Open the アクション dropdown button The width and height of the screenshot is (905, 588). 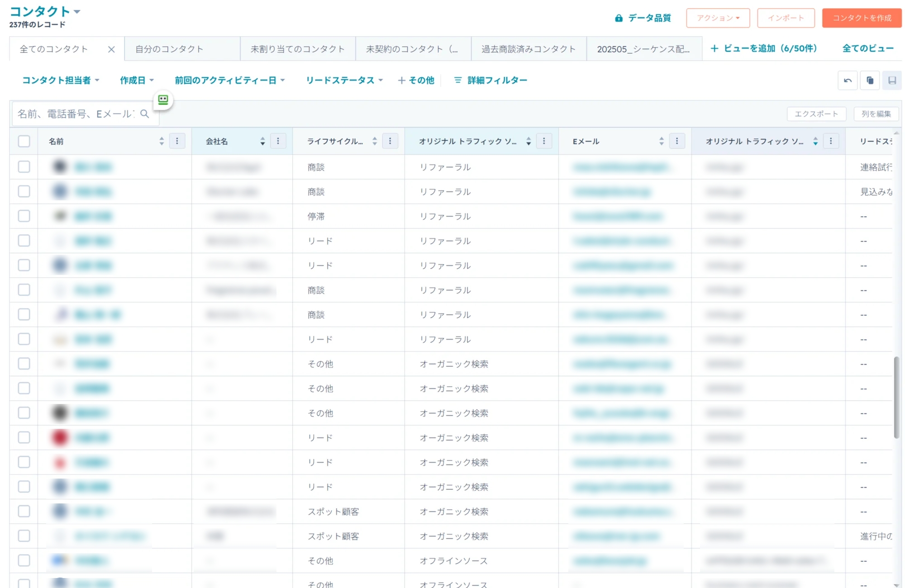coord(718,18)
